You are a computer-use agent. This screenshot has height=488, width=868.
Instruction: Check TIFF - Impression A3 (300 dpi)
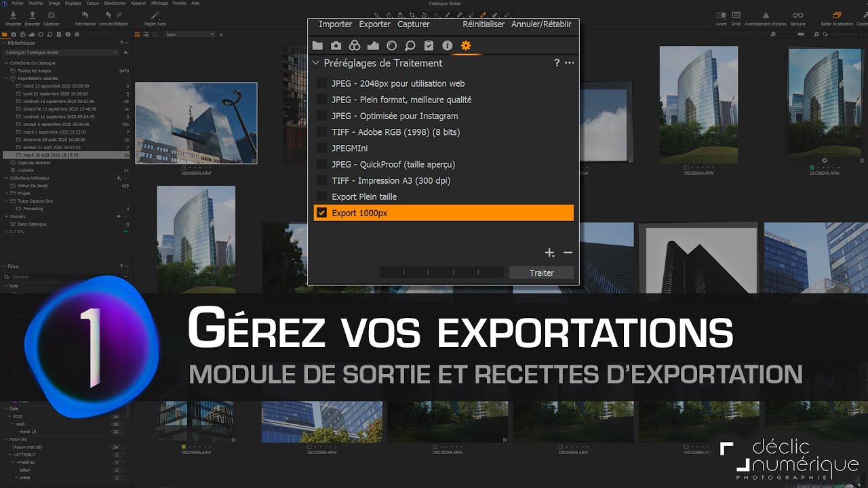tap(321, 180)
